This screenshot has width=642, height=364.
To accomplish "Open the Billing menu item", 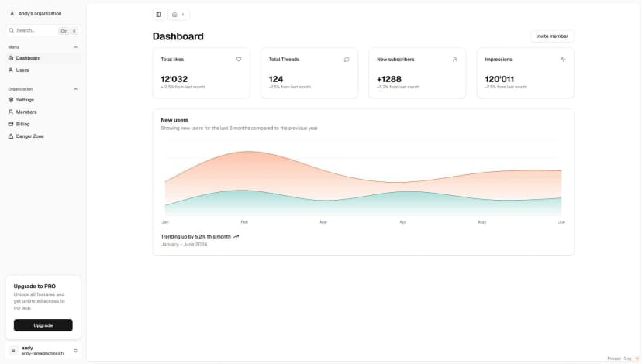I will pyautogui.click(x=43, y=125).
